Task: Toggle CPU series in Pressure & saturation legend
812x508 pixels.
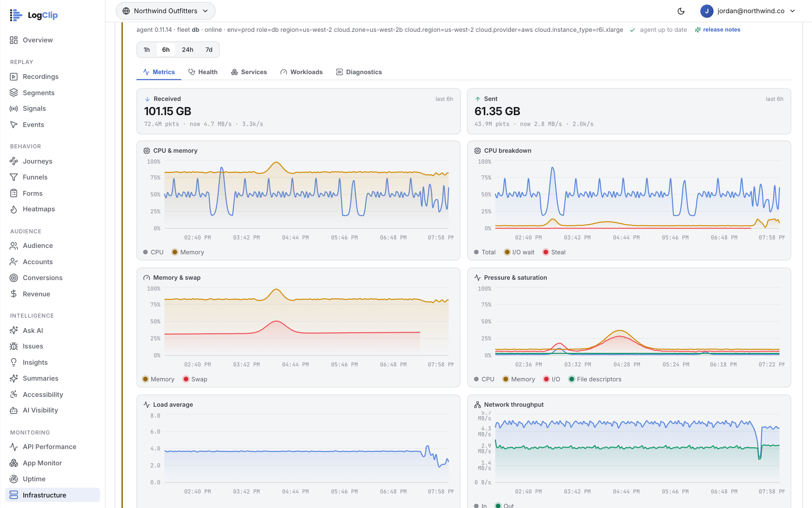Action: pos(484,379)
